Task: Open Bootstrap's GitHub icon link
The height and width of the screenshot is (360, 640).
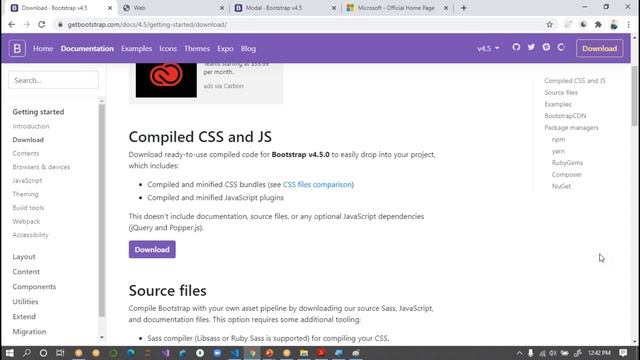Action: coord(516,47)
